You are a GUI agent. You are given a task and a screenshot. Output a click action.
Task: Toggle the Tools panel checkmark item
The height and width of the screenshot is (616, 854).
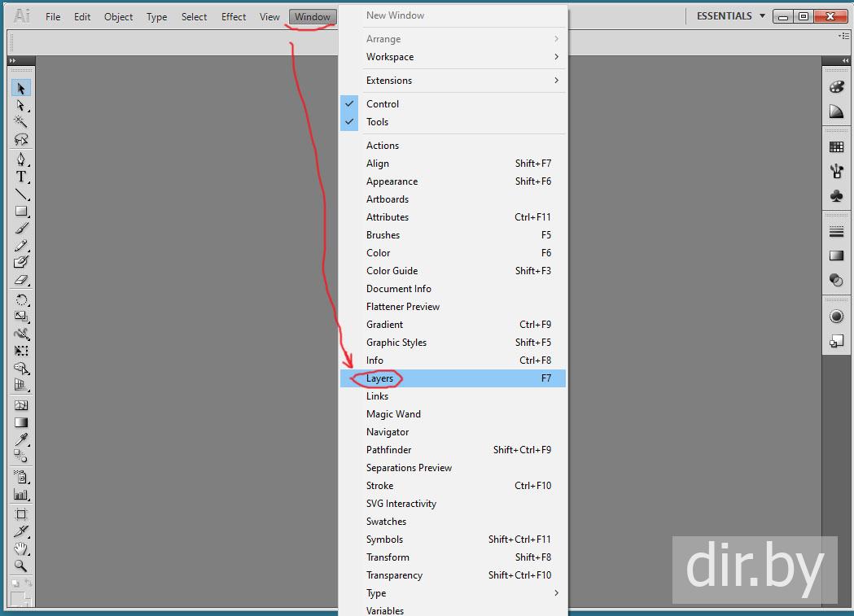click(x=453, y=122)
